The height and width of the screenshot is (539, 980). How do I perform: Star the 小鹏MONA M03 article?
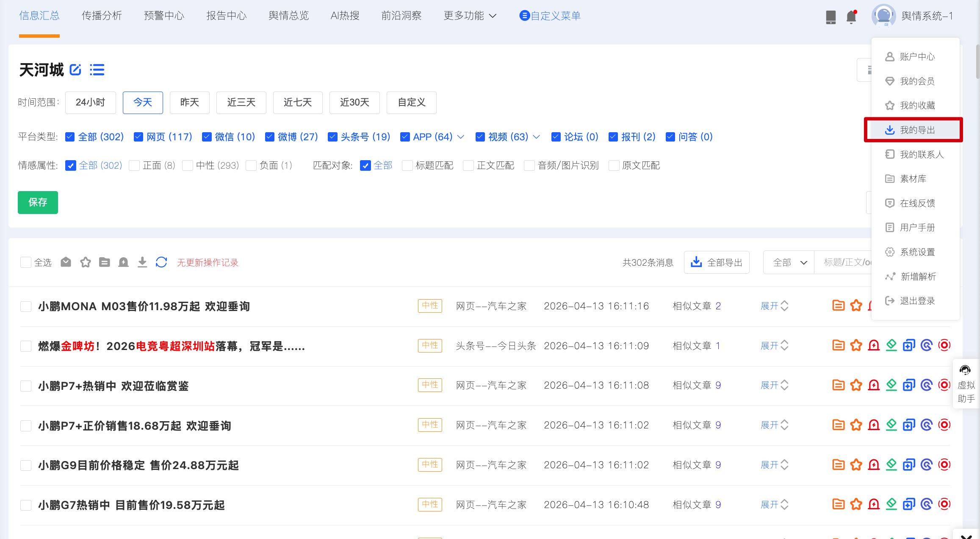(856, 306)
